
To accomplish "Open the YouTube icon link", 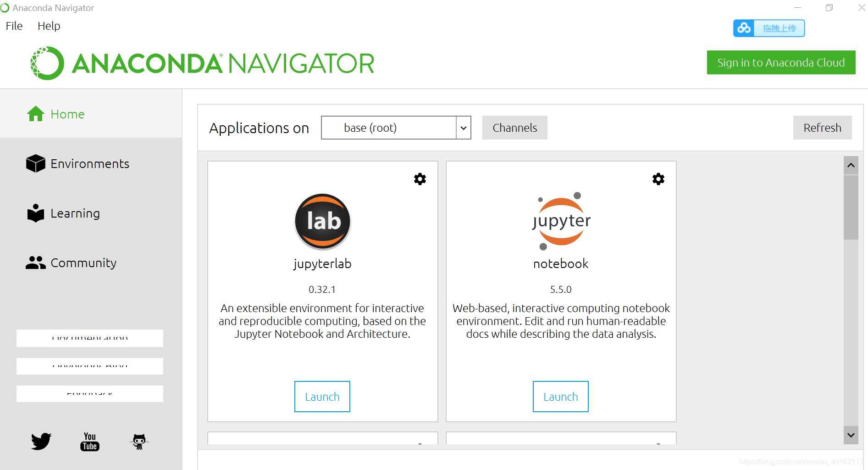I will [90, 442].
